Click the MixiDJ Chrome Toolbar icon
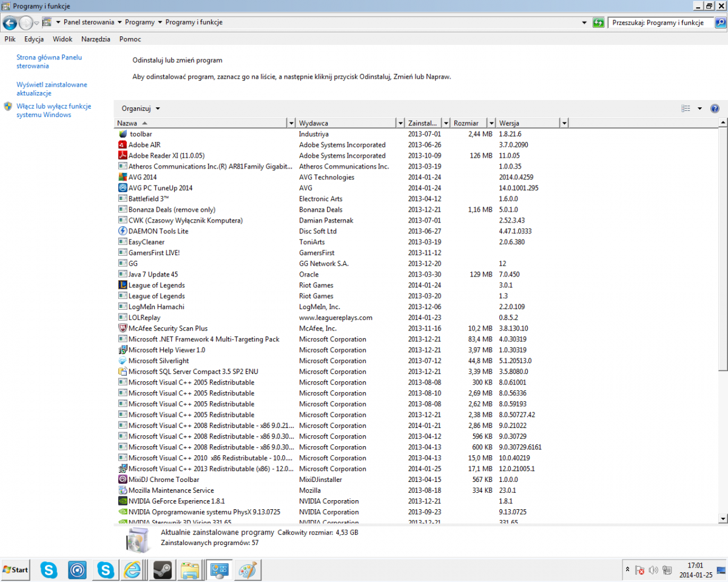This screenshot has width=728, height=582. (x=123, y=480)
